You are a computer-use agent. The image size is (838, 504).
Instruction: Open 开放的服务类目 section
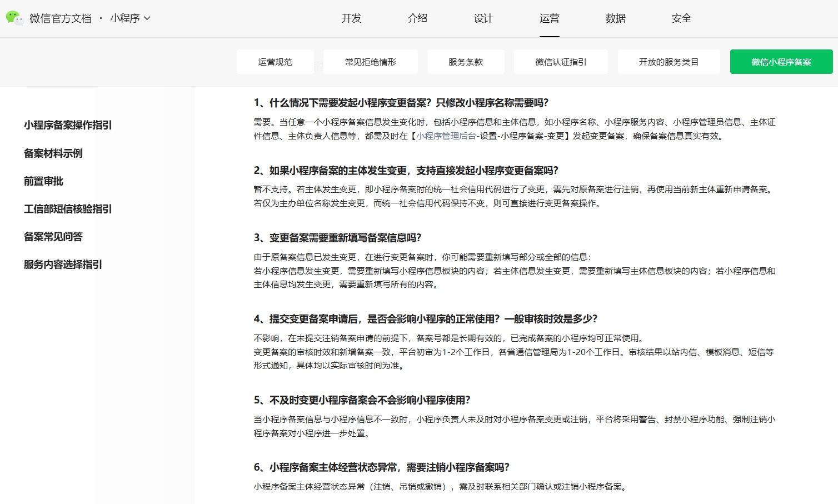(669, 62)
